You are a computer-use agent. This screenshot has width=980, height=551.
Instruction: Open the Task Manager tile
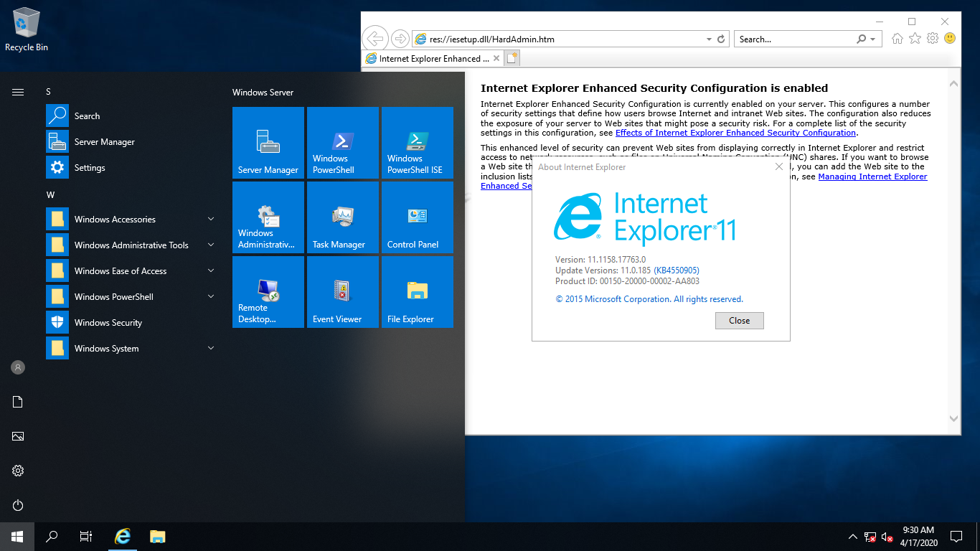[343, 217]
